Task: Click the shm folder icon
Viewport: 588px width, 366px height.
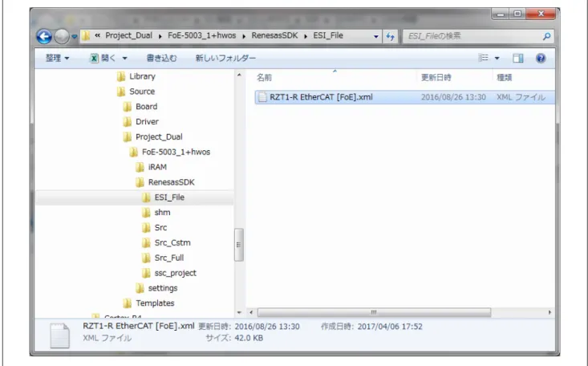Action: click(146, 213)
